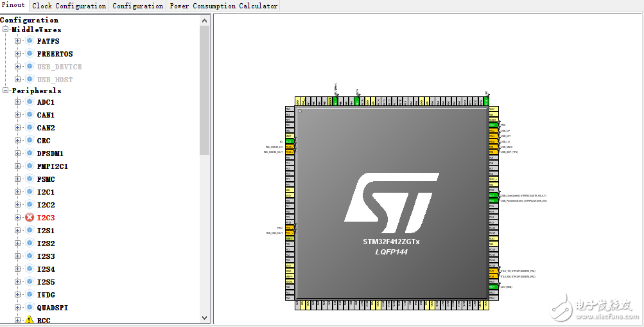Click the DFSDM1 peripheral cube icon

pyautogui.click(x=30, y=154)
